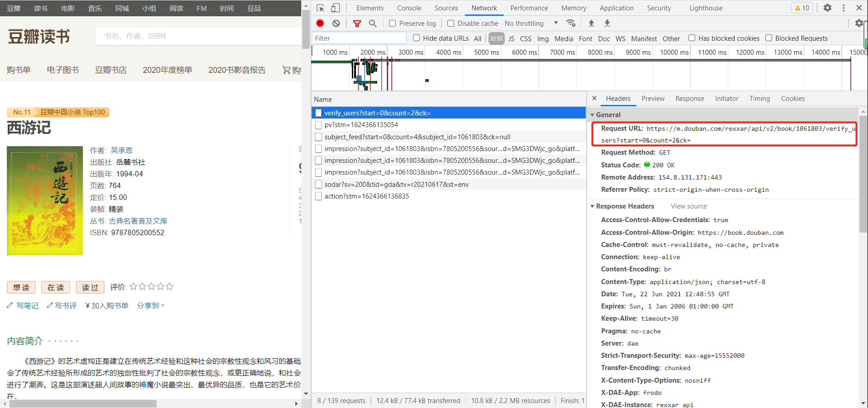Open the network search magnifier
The image size is (868, 408).
373,24
